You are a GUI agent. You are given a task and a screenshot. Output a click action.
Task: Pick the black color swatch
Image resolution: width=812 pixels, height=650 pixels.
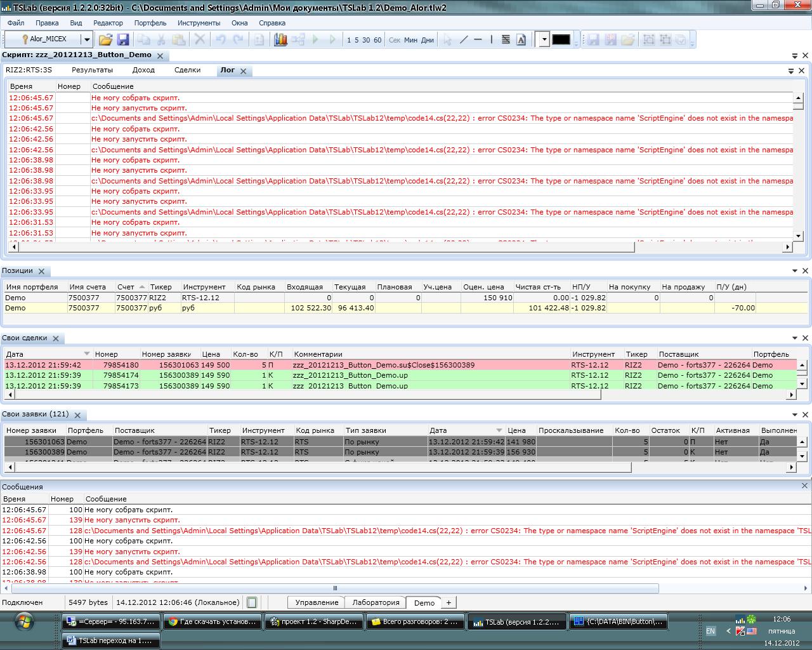(x=561, y=39)
